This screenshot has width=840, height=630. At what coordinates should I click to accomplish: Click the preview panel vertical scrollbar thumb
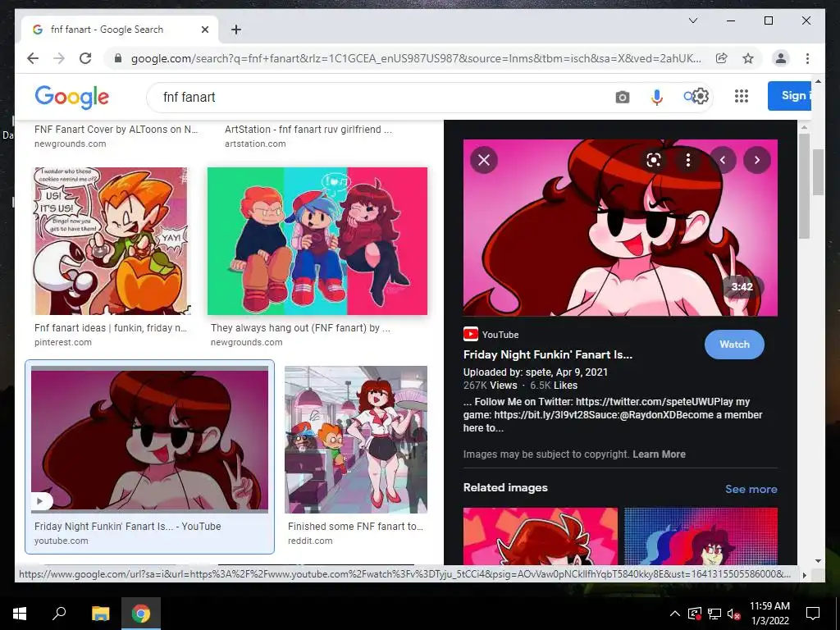[x=804, y=185]
